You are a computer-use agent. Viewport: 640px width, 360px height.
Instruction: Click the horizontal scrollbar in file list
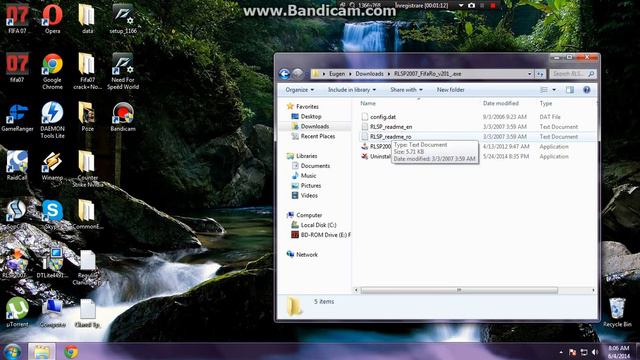click(459, 290)
